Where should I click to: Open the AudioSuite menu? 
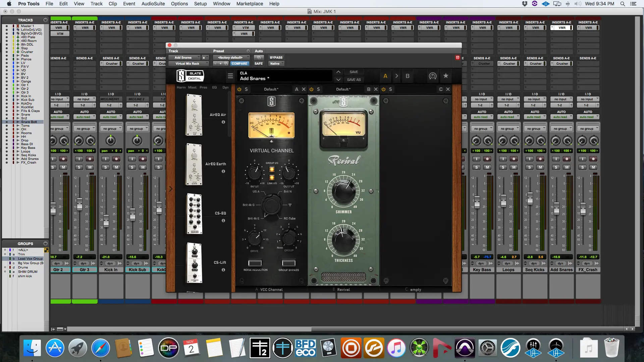153,4
